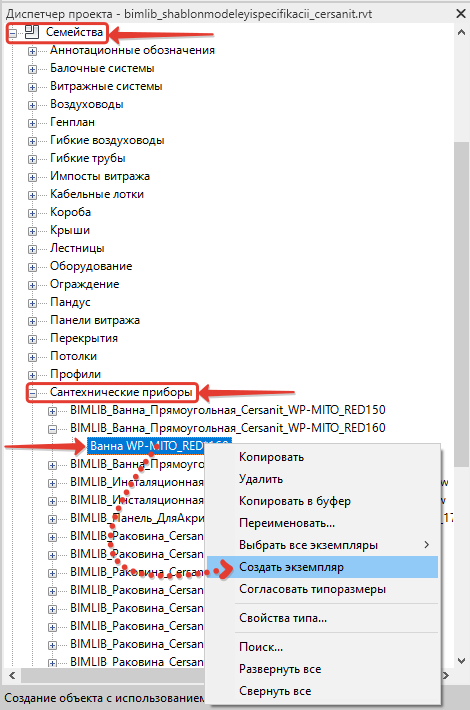
Task: Click the Семейства families icon
Action: tap(31, 32)
